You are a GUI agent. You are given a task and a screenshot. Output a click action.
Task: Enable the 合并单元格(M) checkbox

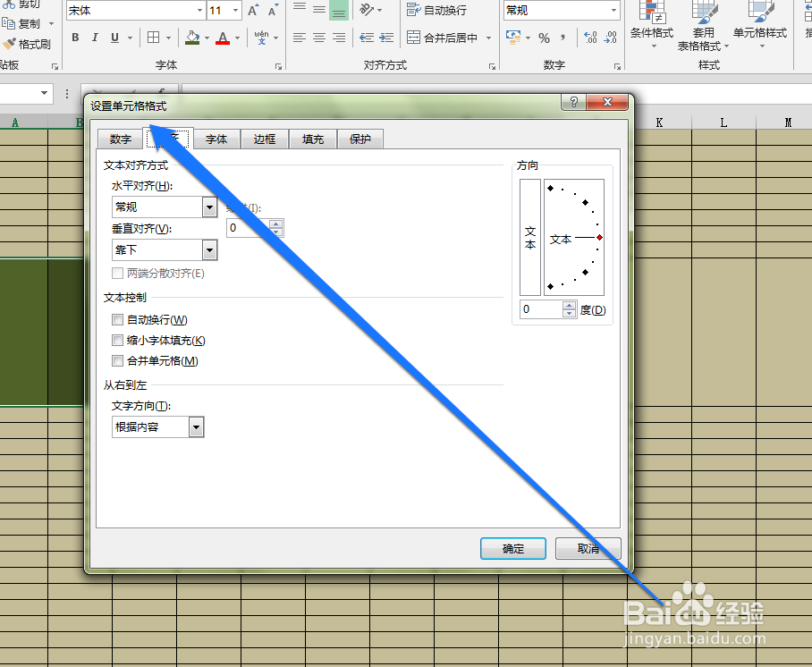point(117,360)
